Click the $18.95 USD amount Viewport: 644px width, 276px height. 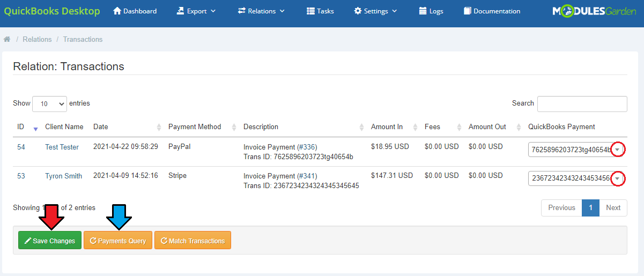point(390,146)
